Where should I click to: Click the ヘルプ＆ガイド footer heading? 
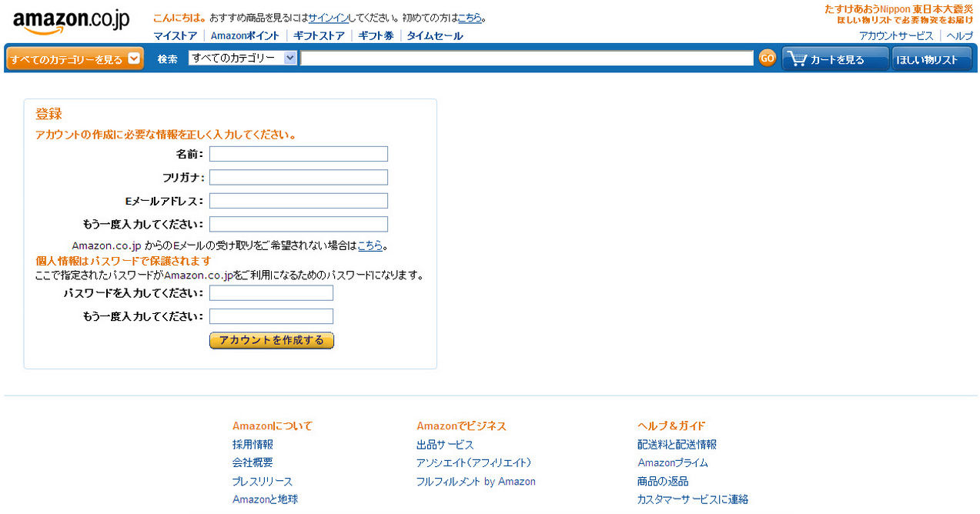[671, 426]
